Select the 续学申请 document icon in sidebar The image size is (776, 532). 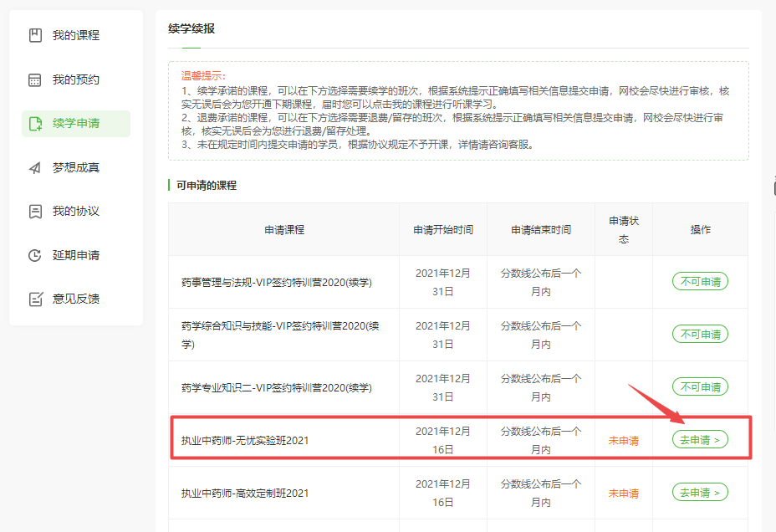coord(35,124)
